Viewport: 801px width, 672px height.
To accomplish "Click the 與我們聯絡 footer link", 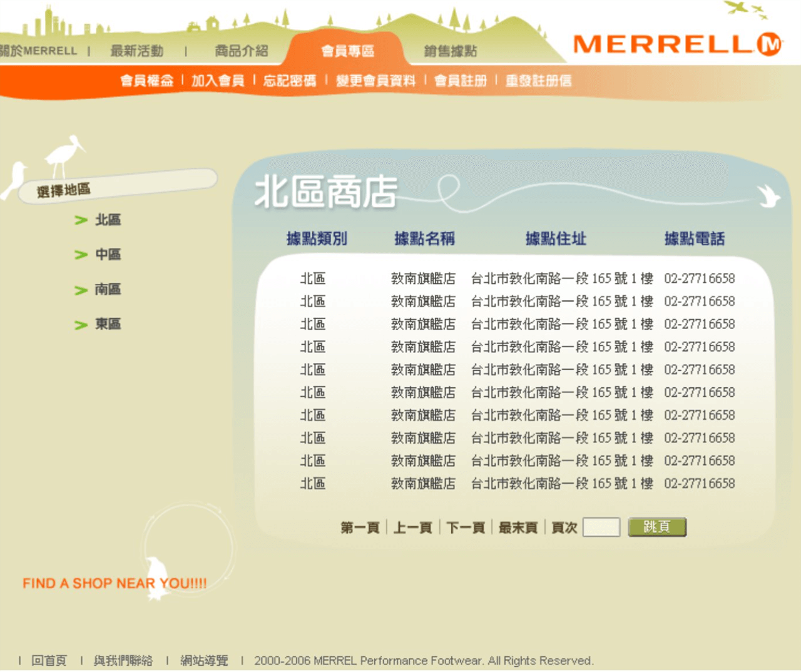I will click(123, 661).
